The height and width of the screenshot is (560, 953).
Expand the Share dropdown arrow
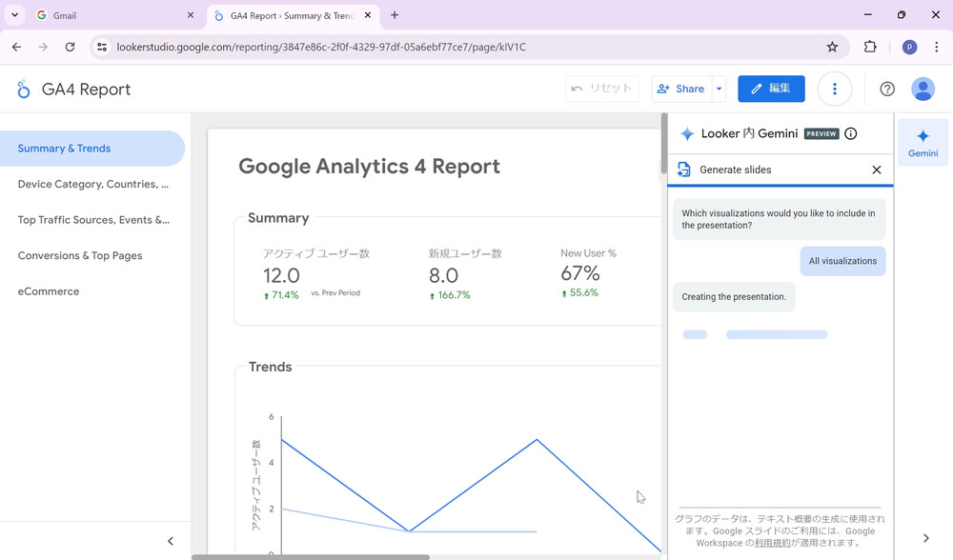click(x=719, y=89)
